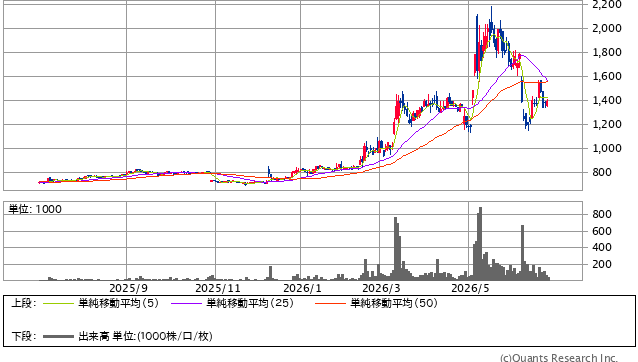Screen dimensions: 638x362
Task: Click the (c)Quants Research Inc. credit text
Action: [x=559, y=358]
